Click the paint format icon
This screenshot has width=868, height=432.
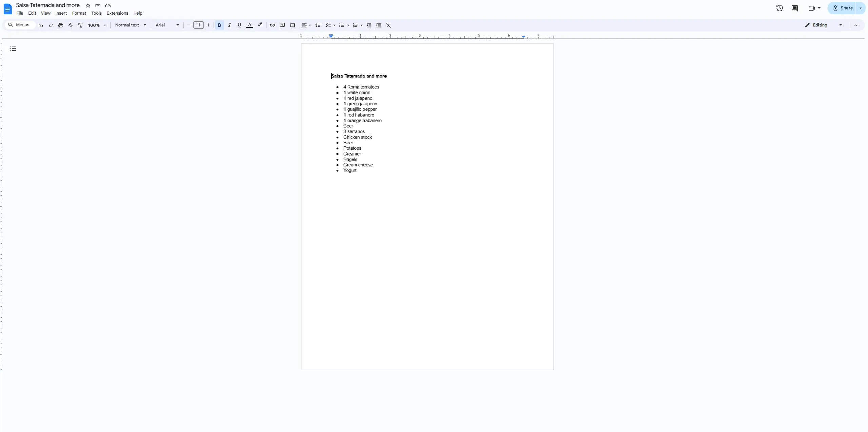[80, 25]
